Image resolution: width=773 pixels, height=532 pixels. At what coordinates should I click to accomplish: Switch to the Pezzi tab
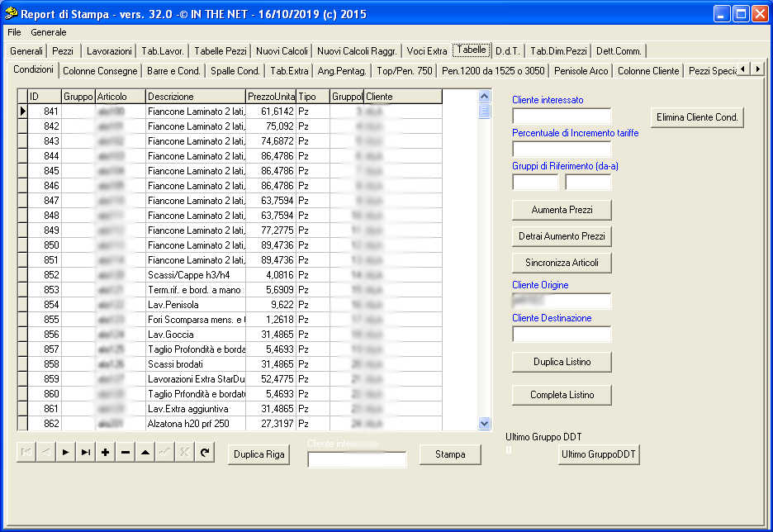coord(63,50)
